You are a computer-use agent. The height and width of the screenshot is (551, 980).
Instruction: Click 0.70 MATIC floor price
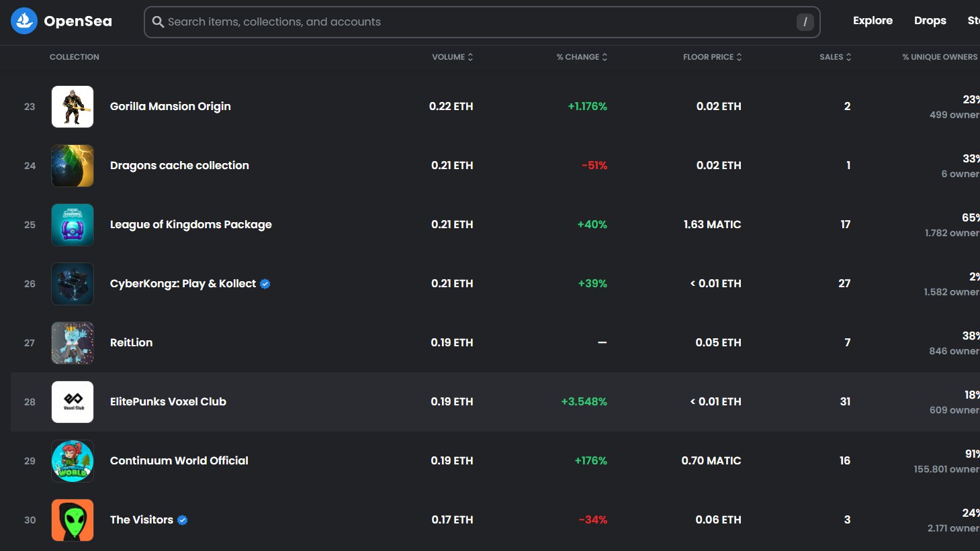tap(711, 460)
